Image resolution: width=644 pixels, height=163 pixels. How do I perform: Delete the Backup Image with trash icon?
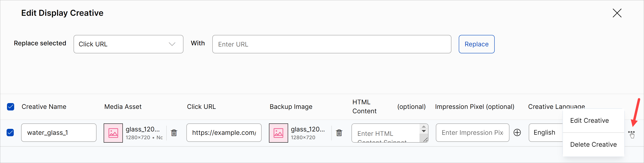[x=339, y=133]
